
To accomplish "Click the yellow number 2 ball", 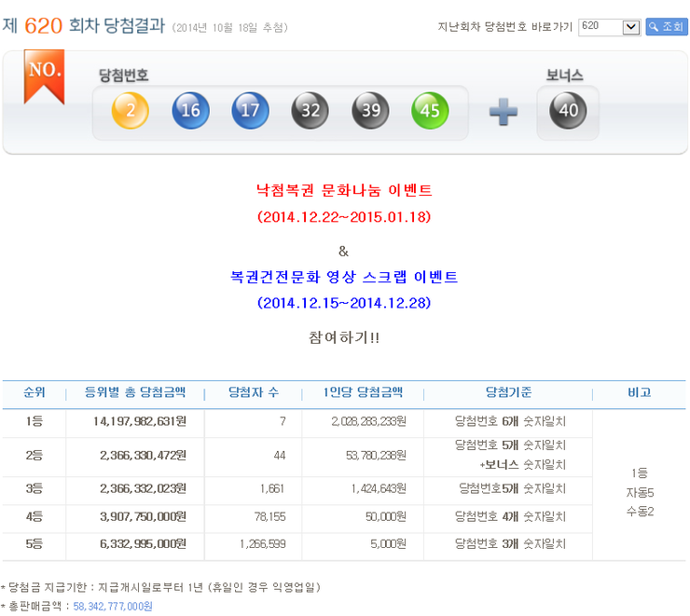I will (131, 110).
